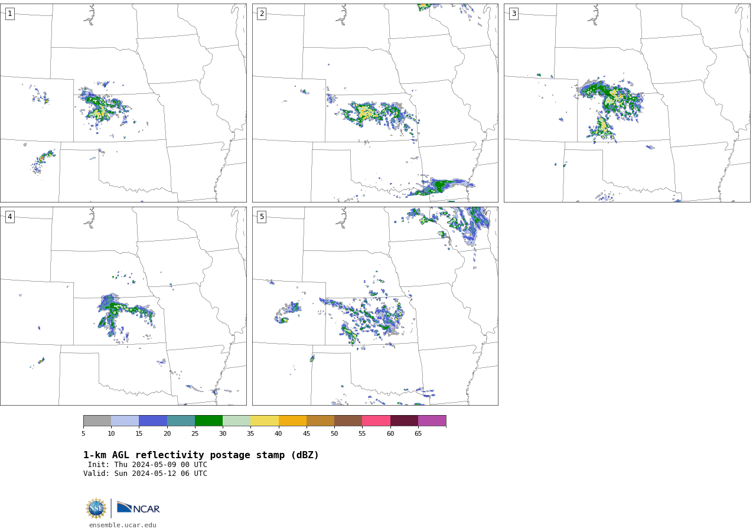Screen dimensions: 756x532
Task: Click the light blue 10-15 dBZ swatch
Action: click(x=125, y=420)
